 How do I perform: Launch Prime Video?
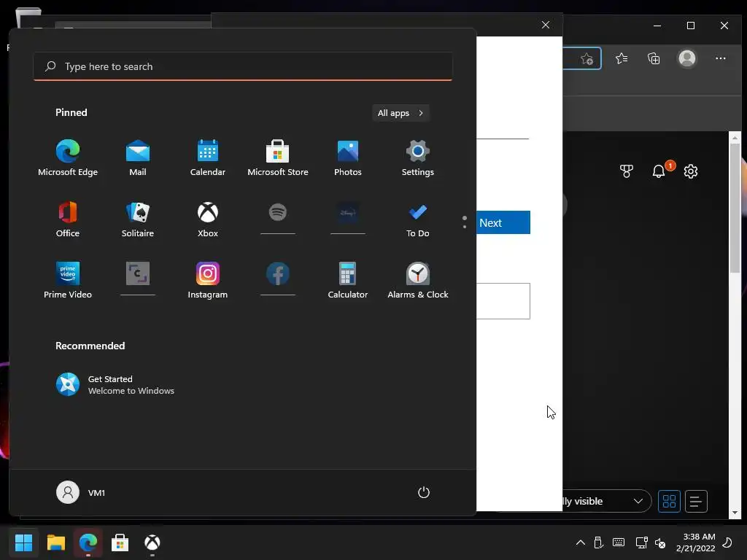click(68, 281)
